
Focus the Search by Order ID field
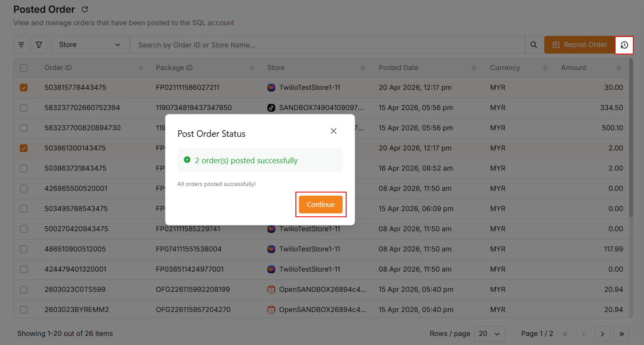328,45
